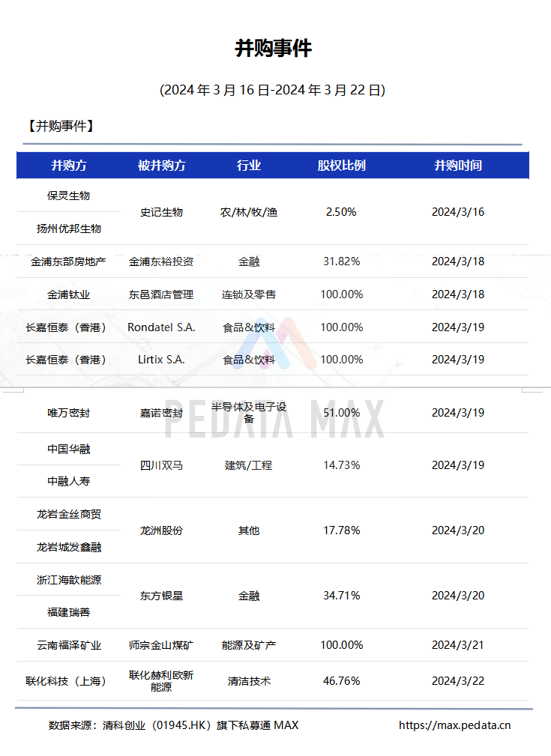The image size is (551, 756).
Task: Click the 建筑/工程 industry cell
Action: point(248,465)
